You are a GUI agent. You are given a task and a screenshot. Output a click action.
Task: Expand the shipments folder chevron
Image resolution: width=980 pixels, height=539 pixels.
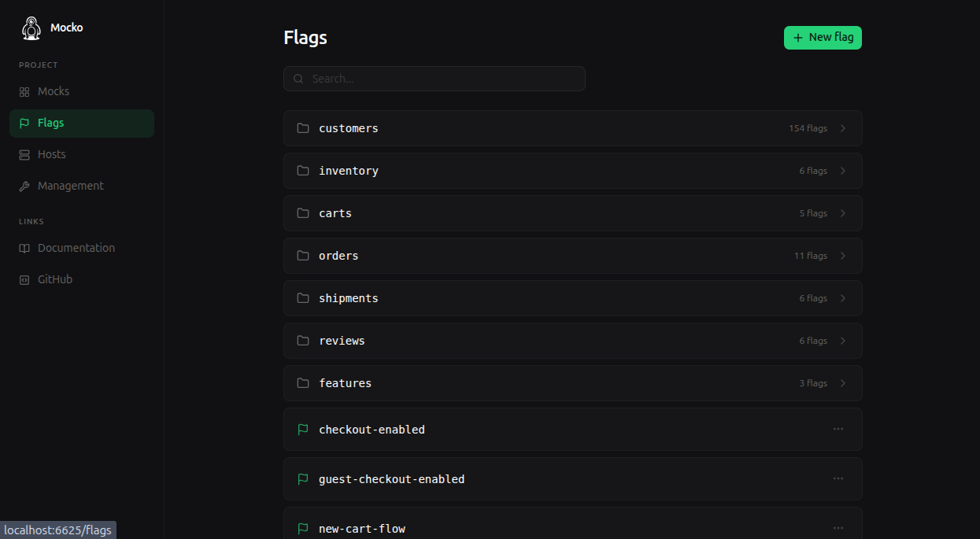click(x=843, y=298)
